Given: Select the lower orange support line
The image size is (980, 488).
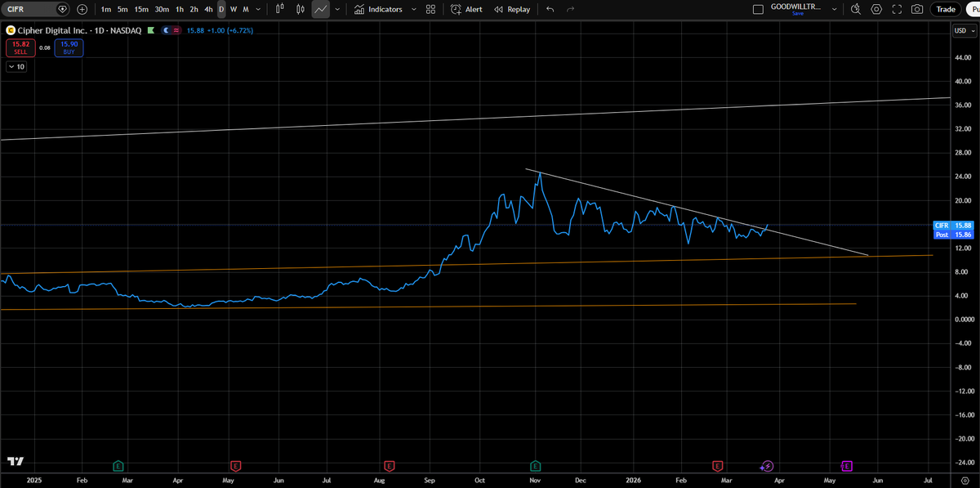Looking at the screenshot, I should pyautogui.click(x=428, y=307).
